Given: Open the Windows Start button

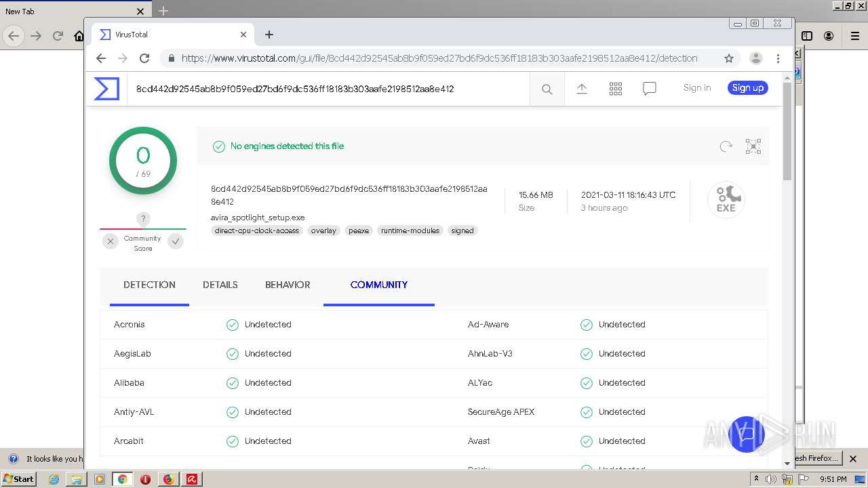Looking at the screenshot, I should (x=19, y=479).
